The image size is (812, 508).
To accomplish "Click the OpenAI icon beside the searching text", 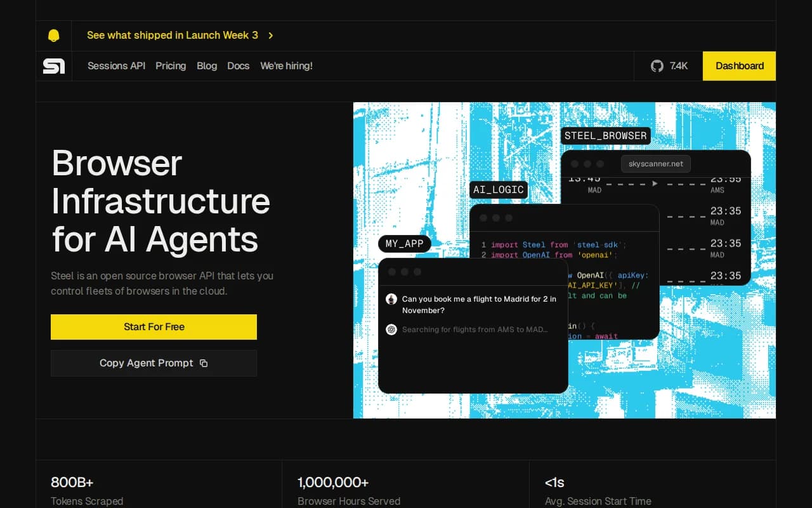I will pyautogui.click(x=391, y=330).
